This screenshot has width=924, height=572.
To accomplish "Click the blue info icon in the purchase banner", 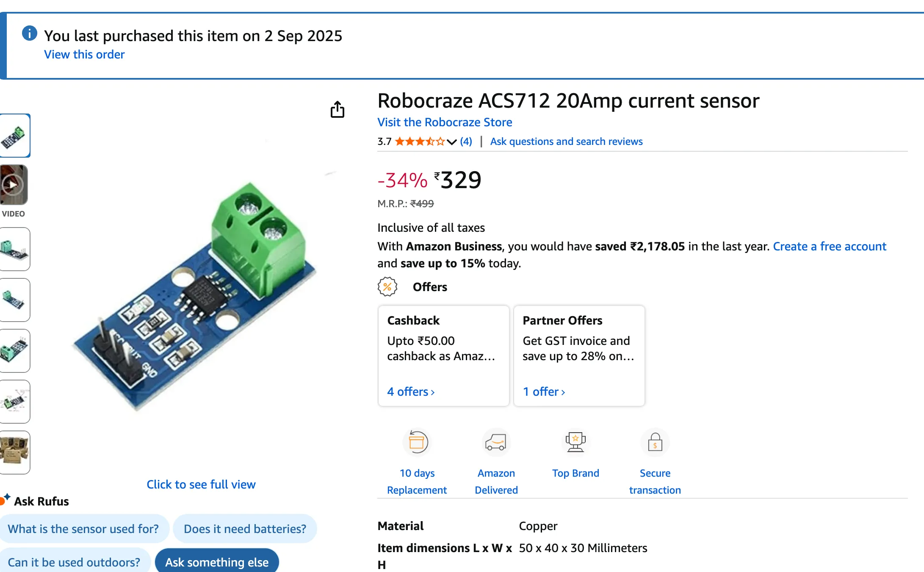I will [x=30, y=33].
